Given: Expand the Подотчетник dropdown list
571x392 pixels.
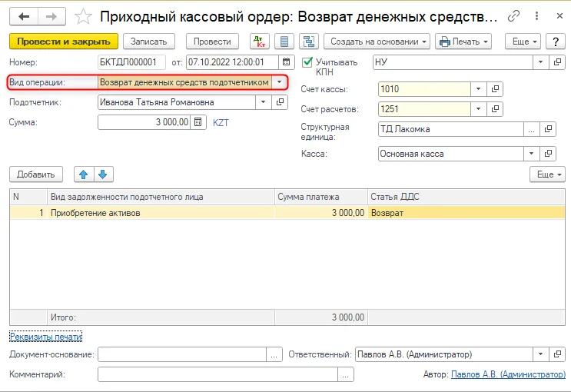Looking at the screenshot, I should pyautogui.click(x=264, y=102).
